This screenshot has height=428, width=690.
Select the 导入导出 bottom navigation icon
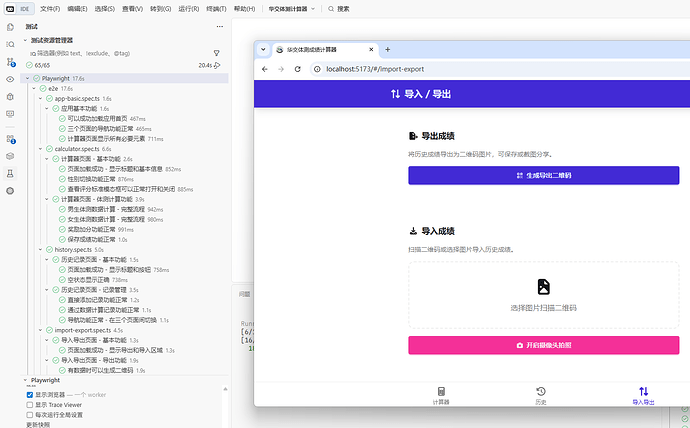pyautogui.click(x=643, y=395)
